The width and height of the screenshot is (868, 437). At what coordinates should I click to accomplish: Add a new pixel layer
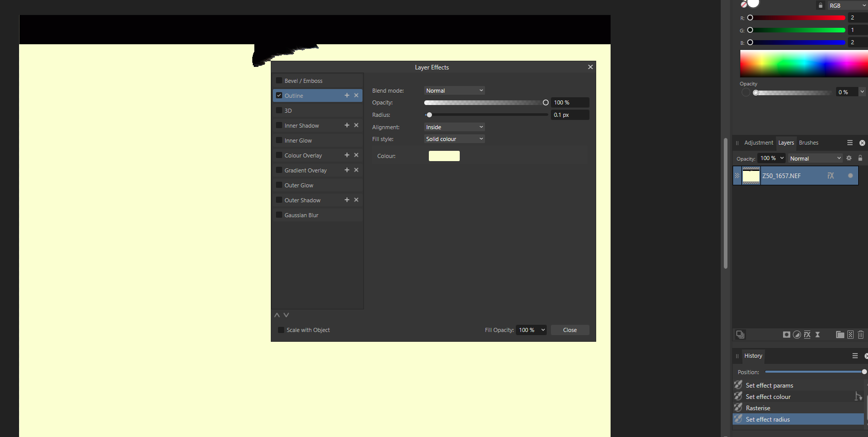850,335
